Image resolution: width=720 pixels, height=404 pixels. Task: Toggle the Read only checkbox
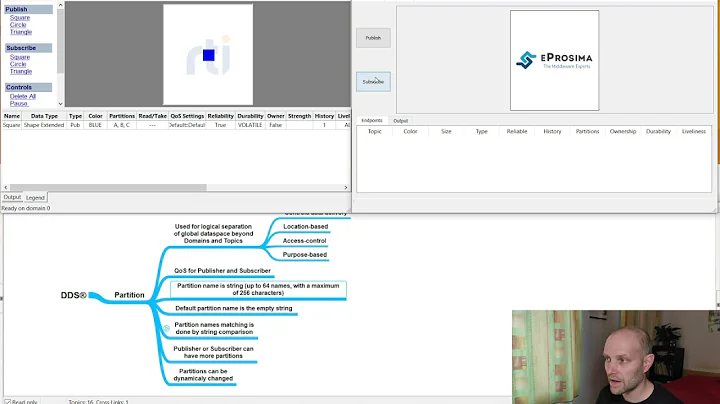click(7, 402)
